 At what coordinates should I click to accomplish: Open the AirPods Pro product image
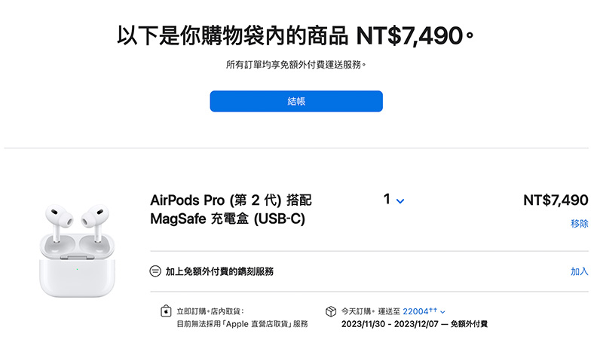point(77,250)
